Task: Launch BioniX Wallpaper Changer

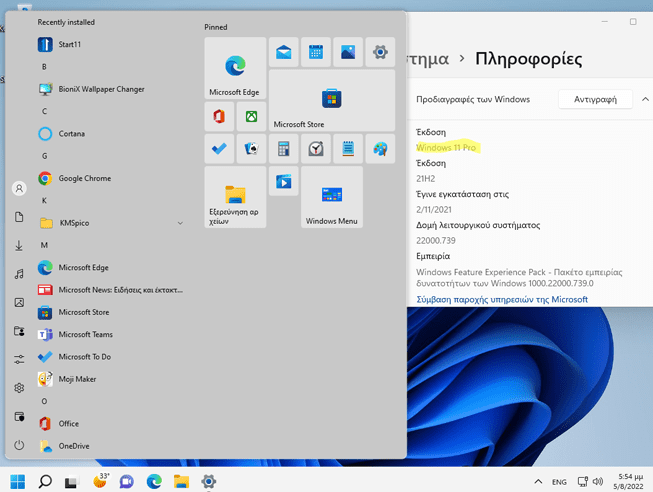Action: (110, 89)
